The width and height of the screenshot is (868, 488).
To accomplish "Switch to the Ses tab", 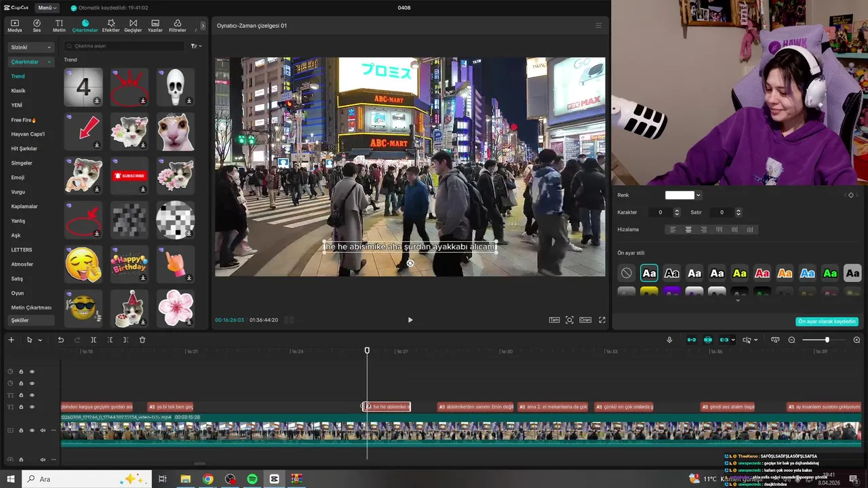I will point(37,26).
